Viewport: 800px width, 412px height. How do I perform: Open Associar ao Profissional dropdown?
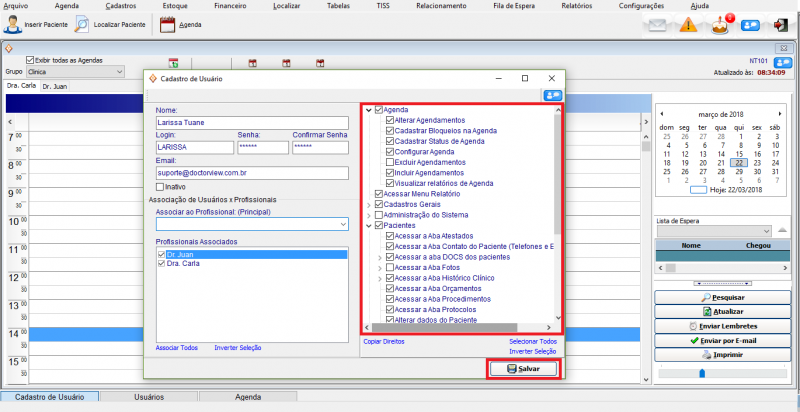point(342,224)
